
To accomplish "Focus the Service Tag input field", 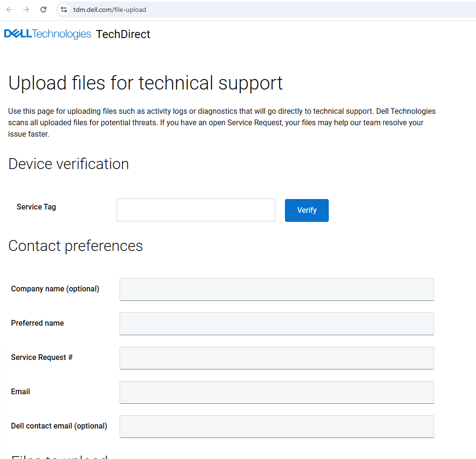I will 196,210.
